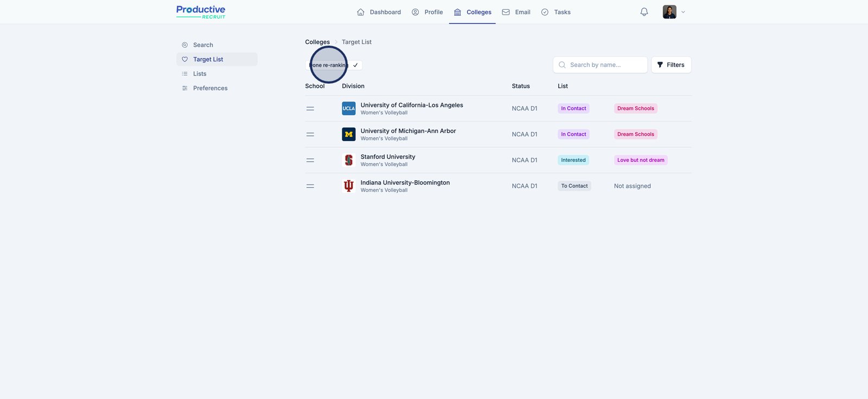Click the Colleges breadcrumb link
Viewport: 868px width, 399px height.
click(x=317, y=42)
